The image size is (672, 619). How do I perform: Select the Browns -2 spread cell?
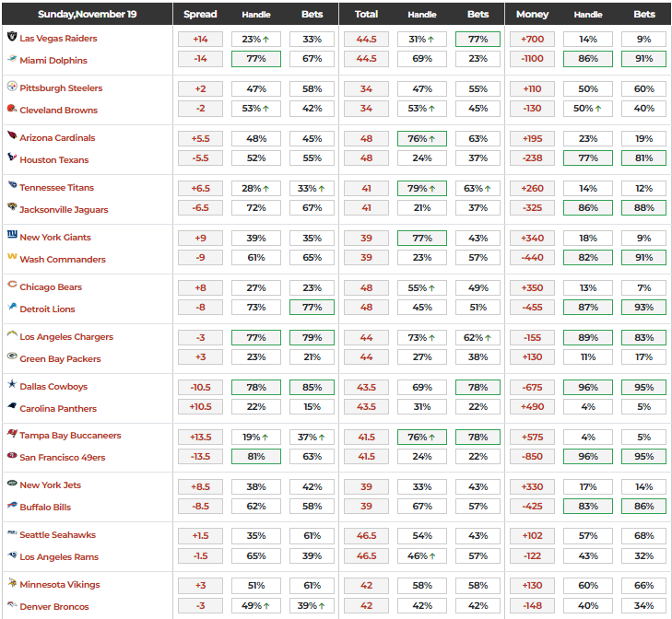coord(200,109)
